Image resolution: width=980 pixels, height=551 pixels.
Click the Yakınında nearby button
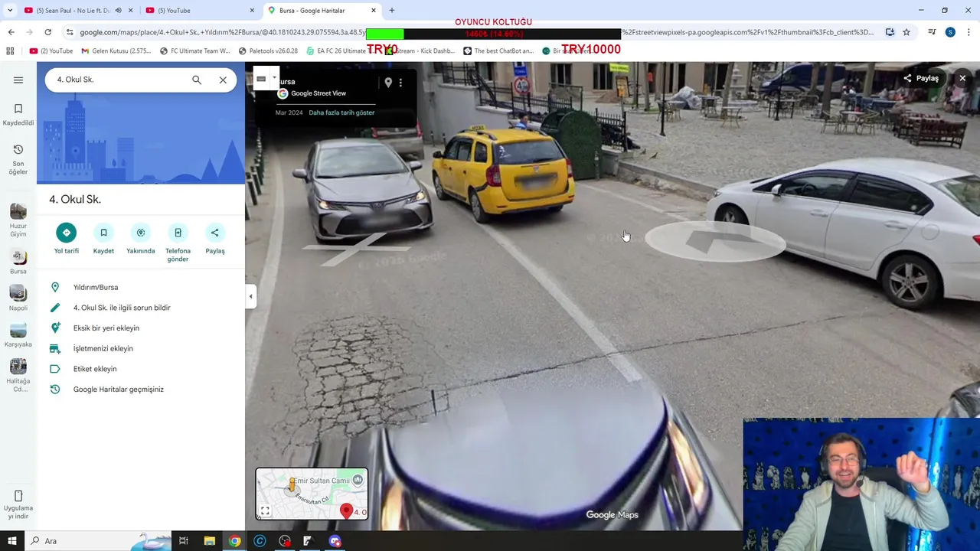coord(141,233)
